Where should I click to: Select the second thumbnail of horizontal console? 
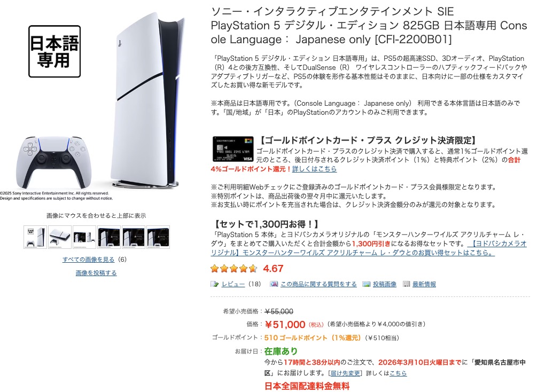[x=60, y=237]
